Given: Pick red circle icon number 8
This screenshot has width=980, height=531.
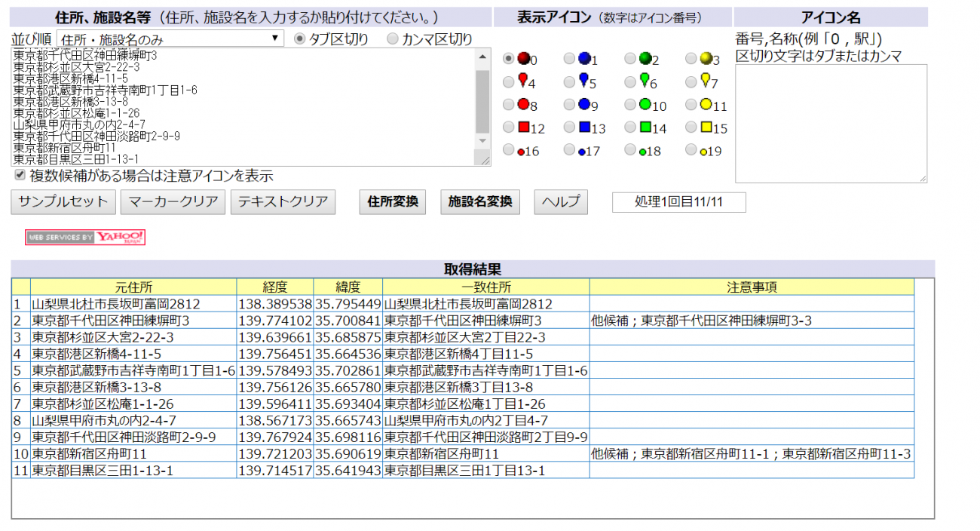Looking at the screenshot, I should tap(509, 105).
